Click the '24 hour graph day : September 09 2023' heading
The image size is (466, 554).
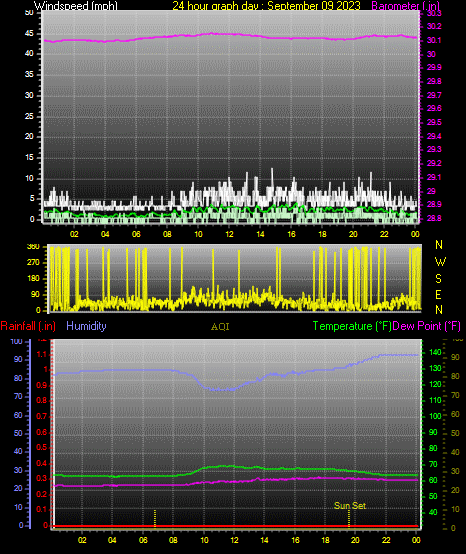click(x=266, y=6)
